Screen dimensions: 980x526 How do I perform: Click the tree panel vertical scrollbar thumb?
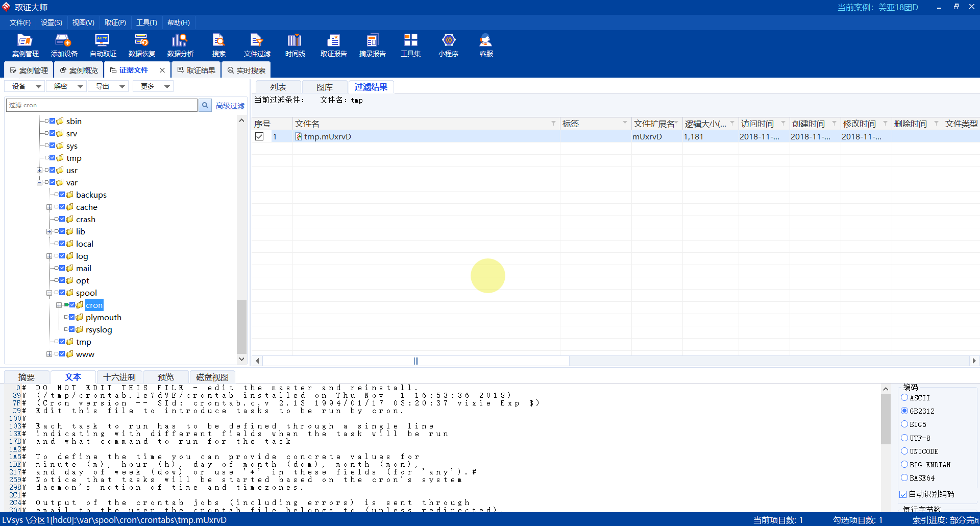pos(241,327)
